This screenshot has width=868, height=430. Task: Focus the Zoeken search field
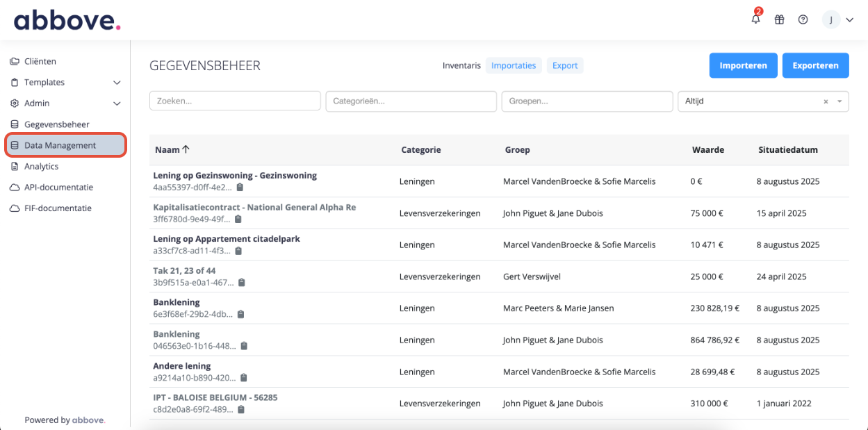235,101
